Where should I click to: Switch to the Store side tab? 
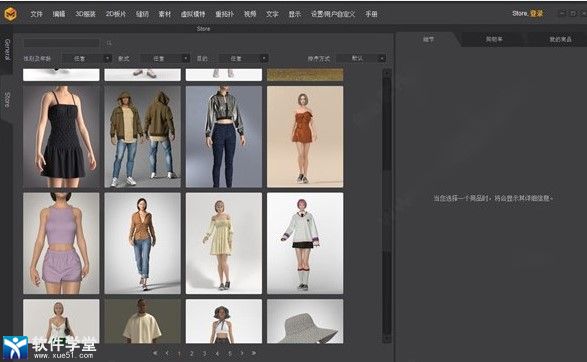7,100
